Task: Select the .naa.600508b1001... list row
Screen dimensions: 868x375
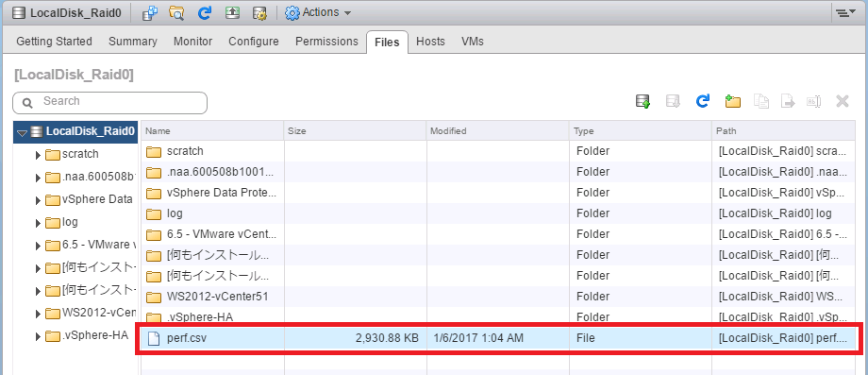Action: tap(497, 172)
